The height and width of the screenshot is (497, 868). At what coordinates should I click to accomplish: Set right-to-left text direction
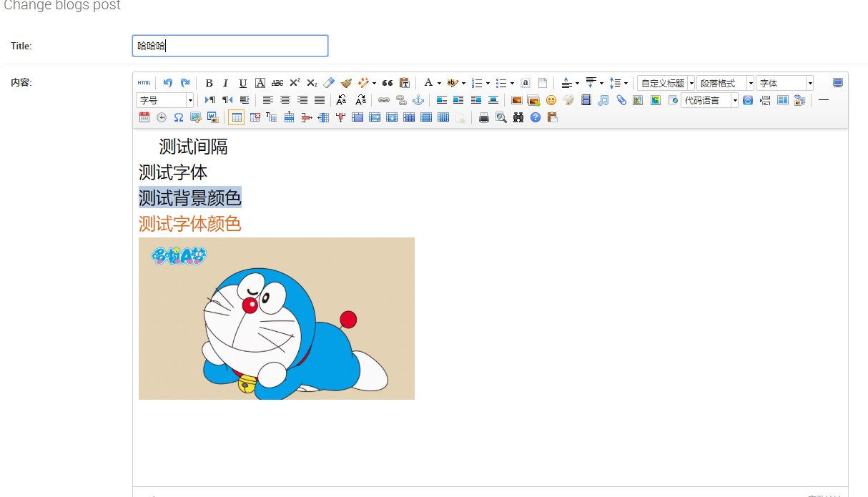[x=227, y=100]
